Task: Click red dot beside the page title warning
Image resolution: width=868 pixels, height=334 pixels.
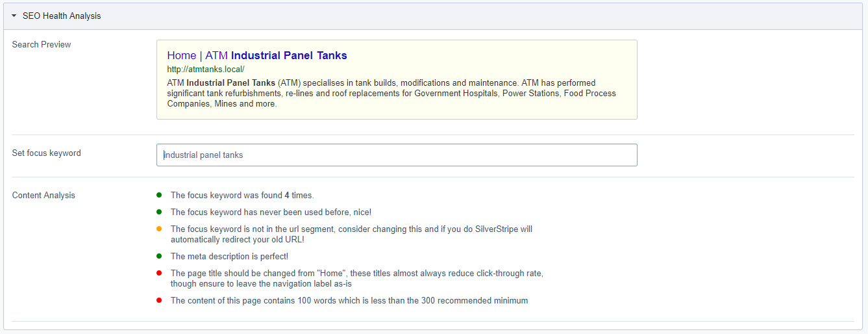Action: pyautogui.click(x=159, y=273)
